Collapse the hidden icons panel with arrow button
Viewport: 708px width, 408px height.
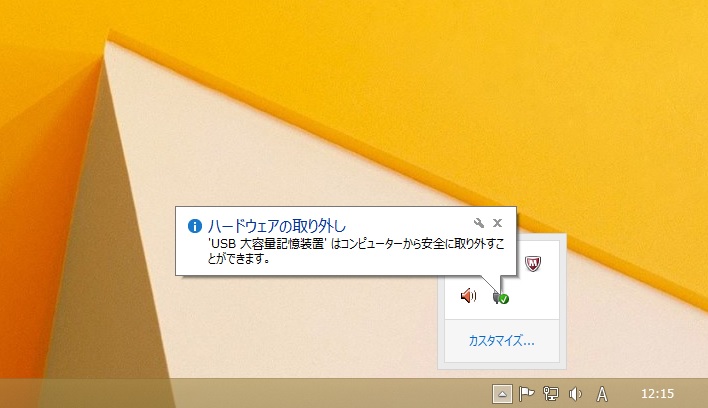tap(503, 394)
